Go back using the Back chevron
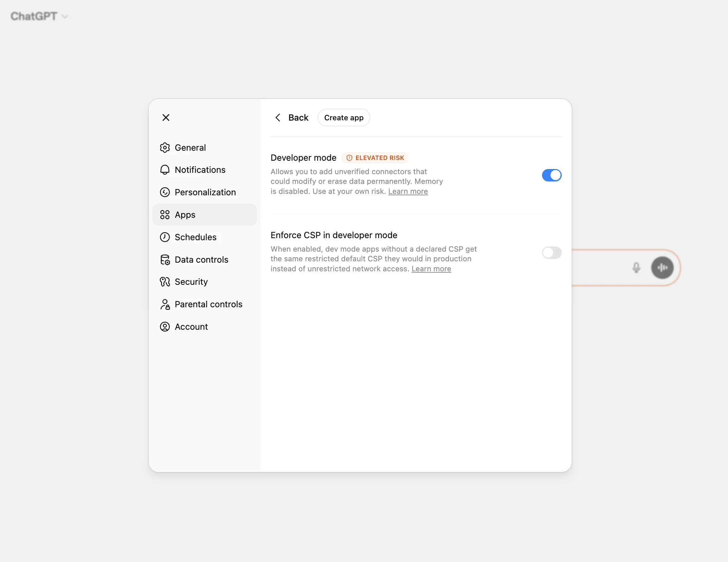 click(278, 118)
